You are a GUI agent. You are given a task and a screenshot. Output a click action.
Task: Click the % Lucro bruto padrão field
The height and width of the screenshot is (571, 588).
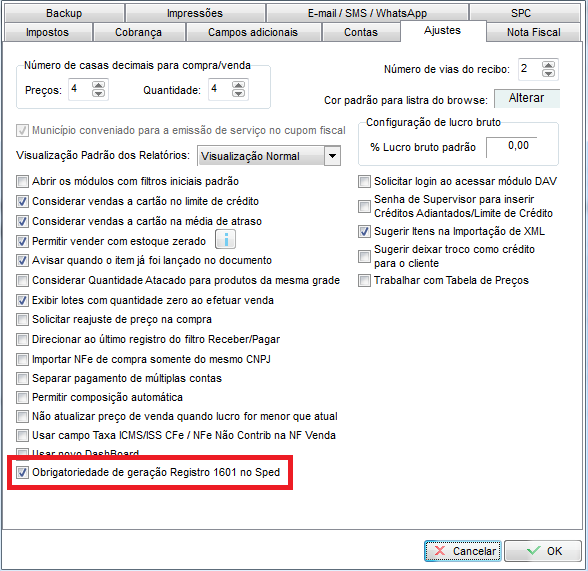(512, 147)
